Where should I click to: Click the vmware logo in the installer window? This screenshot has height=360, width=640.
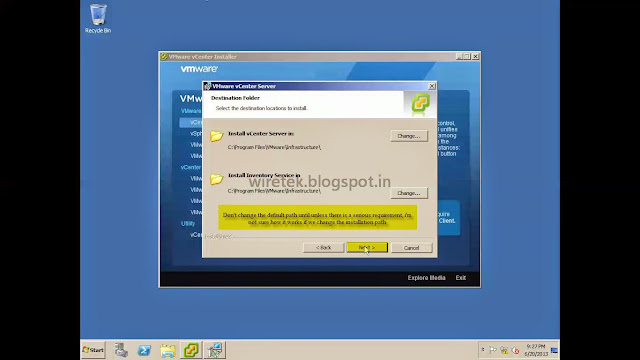click(199, 69)
